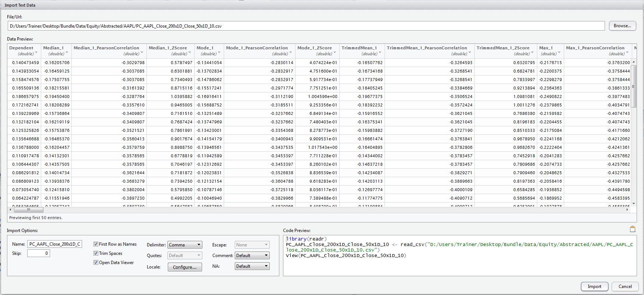The image size is (644, 295).
Task: Select cell 0.140473459 in Dependent column
Action: pos(25,63)
